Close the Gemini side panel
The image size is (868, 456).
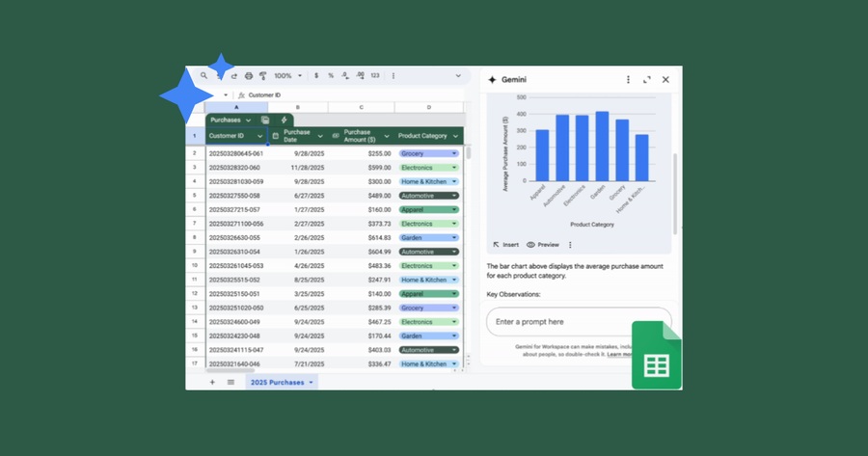665,80
